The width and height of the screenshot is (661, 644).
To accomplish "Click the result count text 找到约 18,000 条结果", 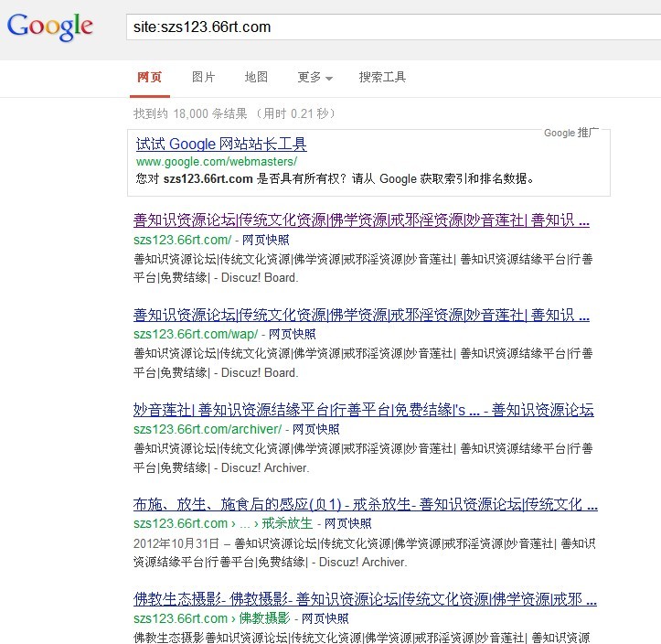I will point(190,113).
